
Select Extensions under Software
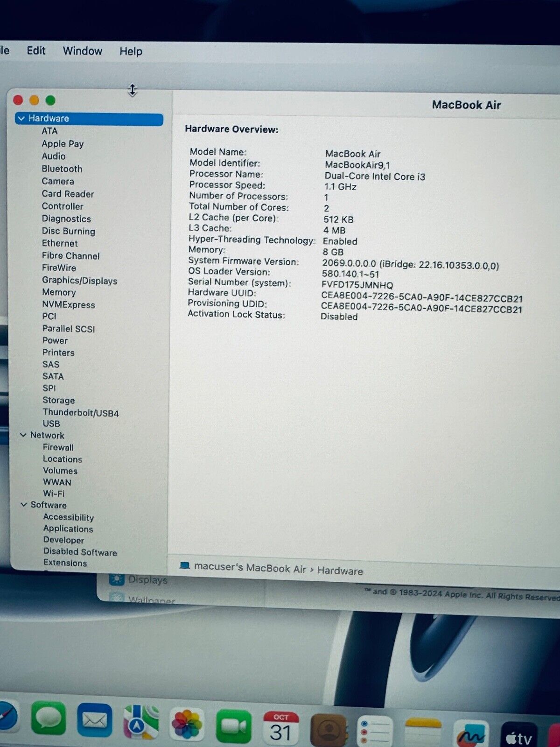pyautogui.click(x=65, y=563)
